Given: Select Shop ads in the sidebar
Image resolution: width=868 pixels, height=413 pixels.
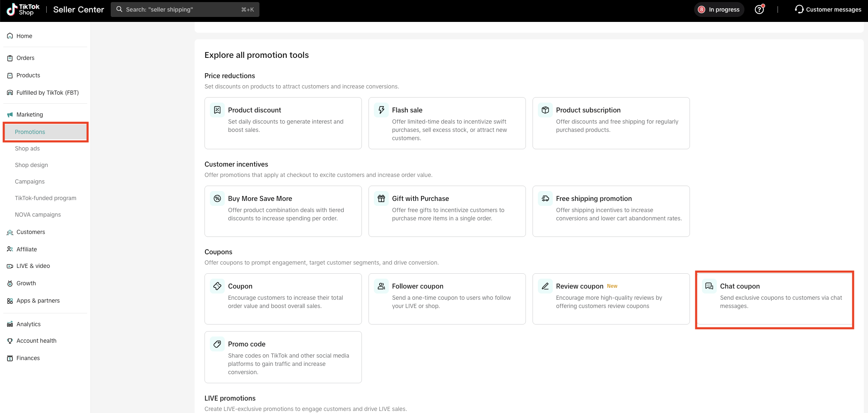Looking at the screenshot, I should coord(27,148).
